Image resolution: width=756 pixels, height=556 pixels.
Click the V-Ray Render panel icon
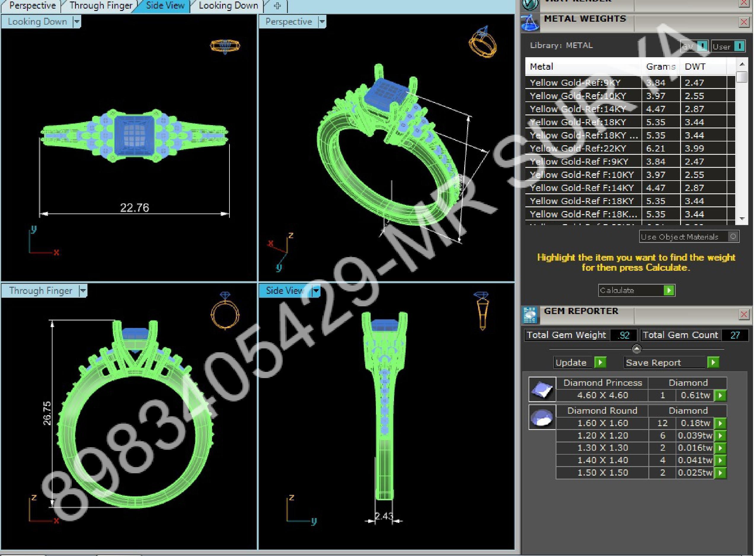click(x=530, y=5)
